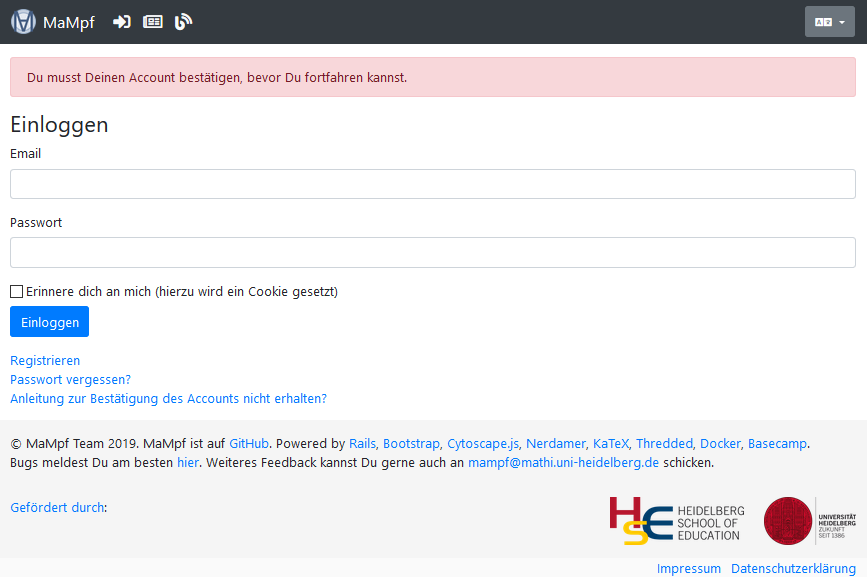Image resolution: width=867 pixels, height=578 pixels.
Task: Focus the Email input field
Action: [x=433, y=184]
